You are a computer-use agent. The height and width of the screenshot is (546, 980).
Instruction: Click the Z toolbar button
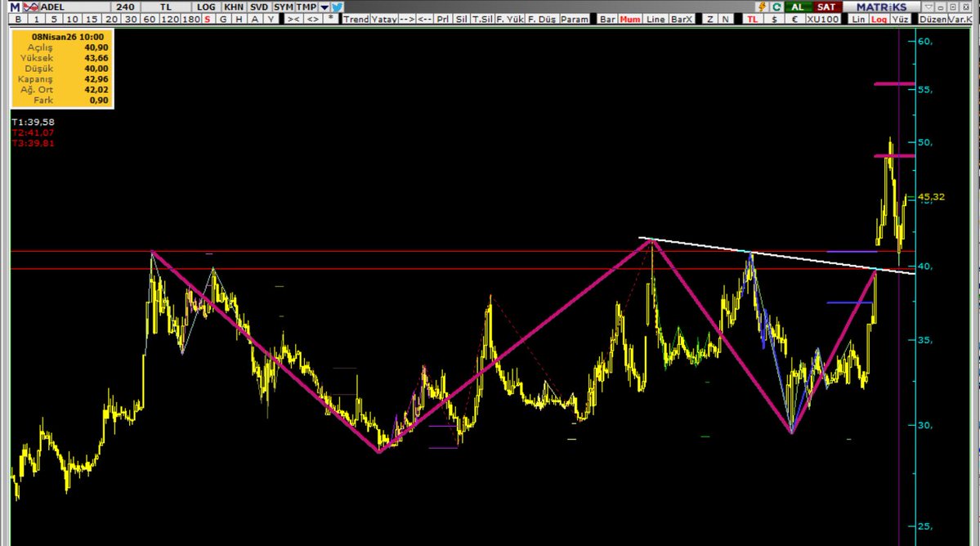(709, 20)
